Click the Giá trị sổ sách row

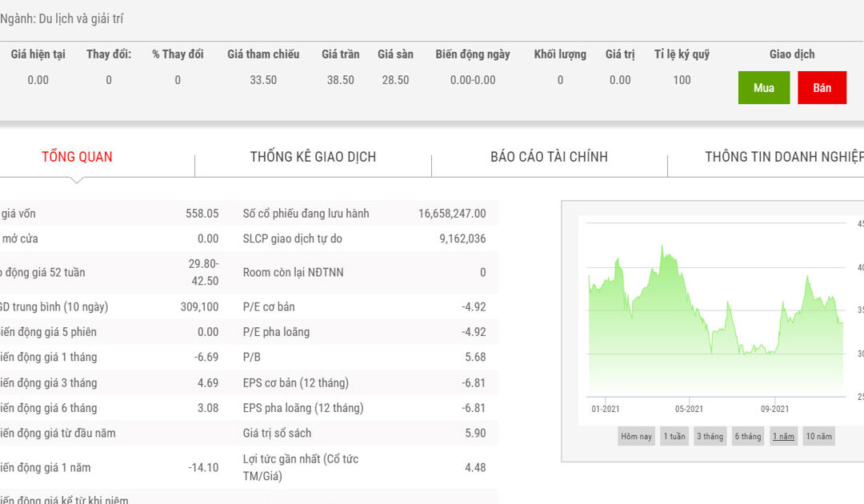click(364, 433)
